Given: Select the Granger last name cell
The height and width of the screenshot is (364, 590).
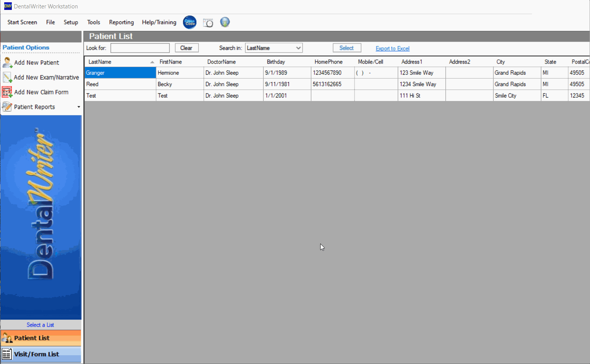Looking at the screenshot, I should pos(120,73).
